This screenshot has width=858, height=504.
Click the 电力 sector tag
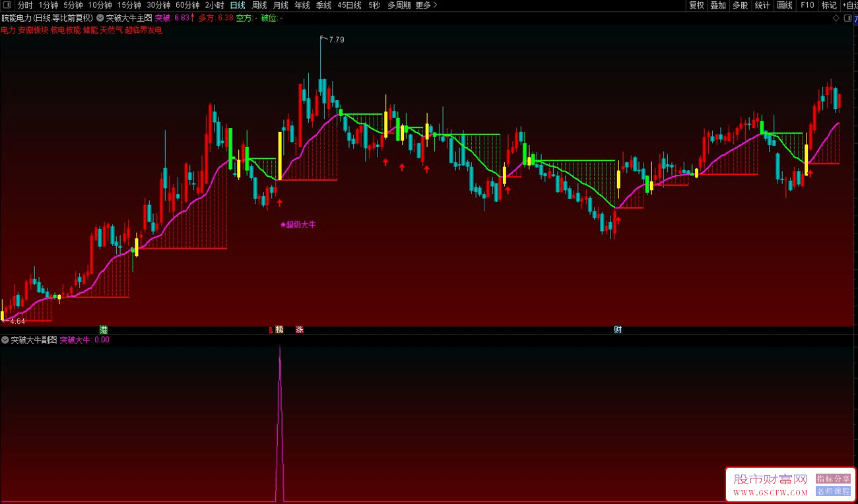(9, 30)
